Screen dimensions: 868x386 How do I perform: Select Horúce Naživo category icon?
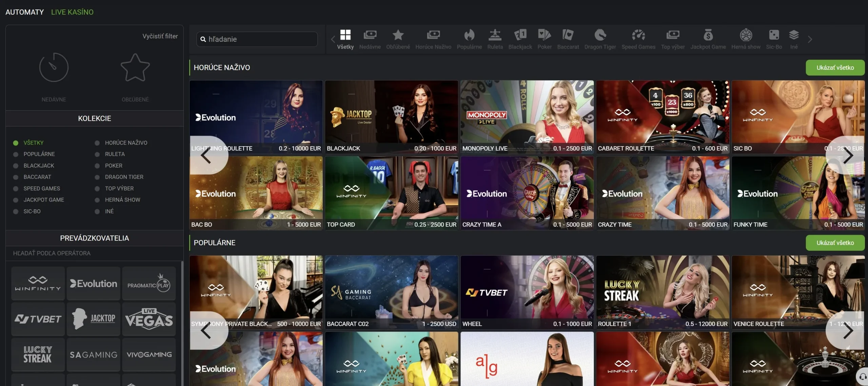pyautogui.click(x=433, y=35)
